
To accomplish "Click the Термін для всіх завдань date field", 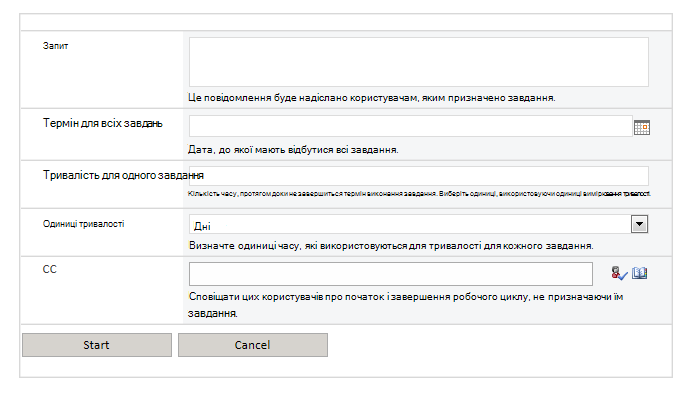I will pyautogui.click(x=411, y=126).
